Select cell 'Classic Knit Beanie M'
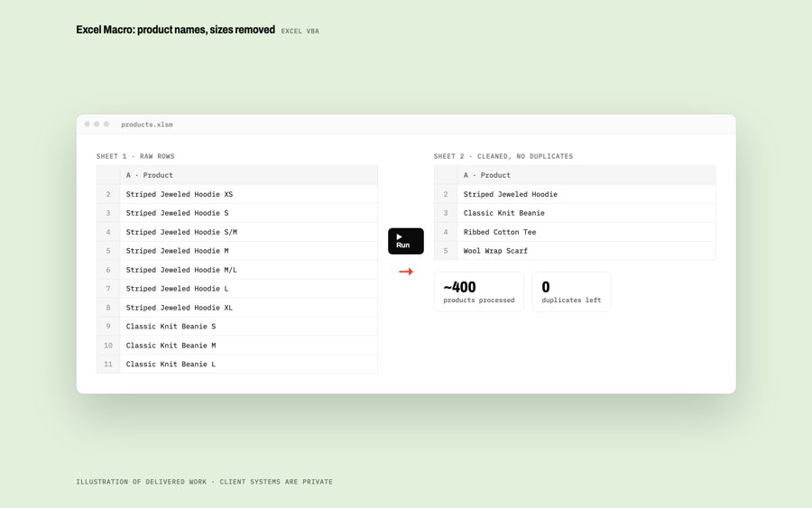812x508 pixels. (249, 346)
